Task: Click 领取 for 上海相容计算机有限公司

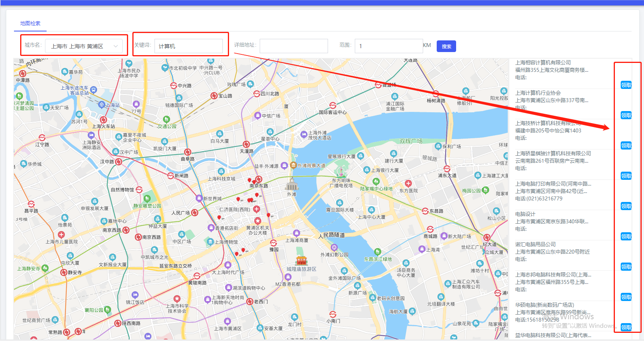Action: click(626, 85)
